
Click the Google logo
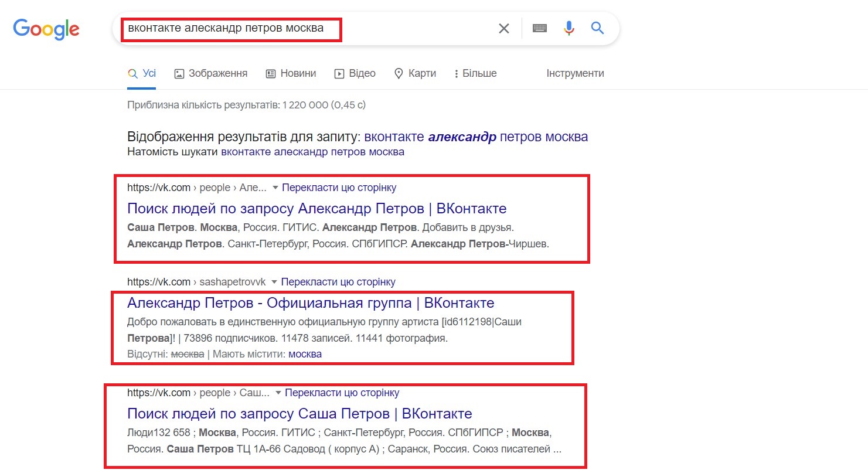[46, 29]
